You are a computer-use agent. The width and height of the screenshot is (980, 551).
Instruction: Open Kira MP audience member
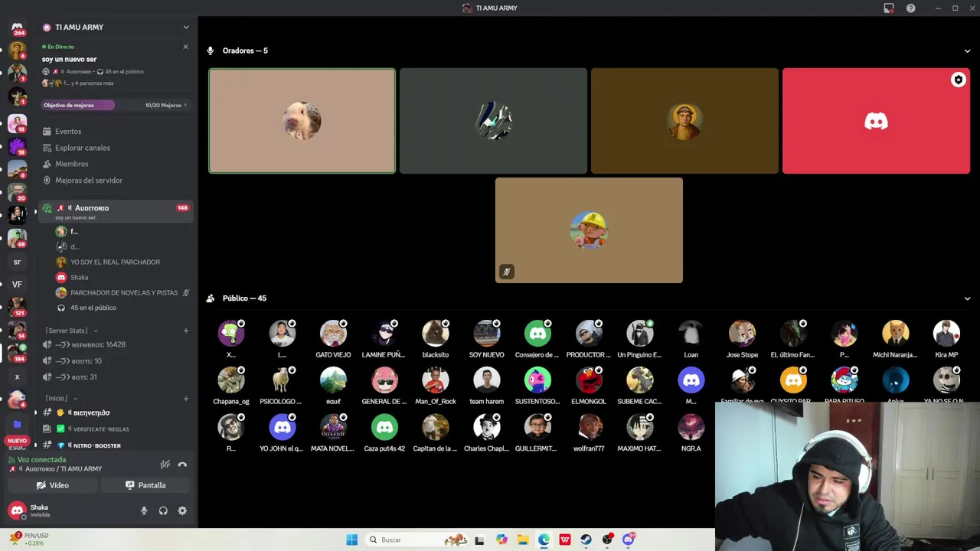click(x=946, y=340)
